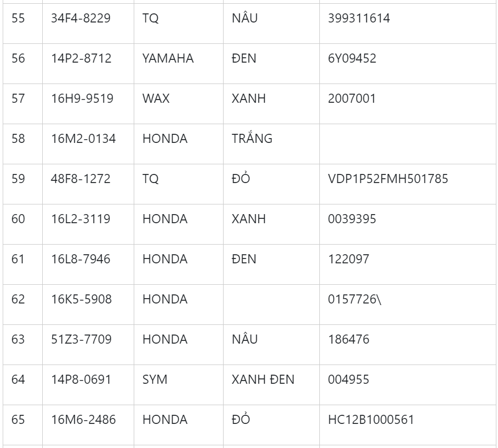Screen dimensions: 498x448
Task: Select engine number 0157726\ cell
Action: click(x=355, y=299)
